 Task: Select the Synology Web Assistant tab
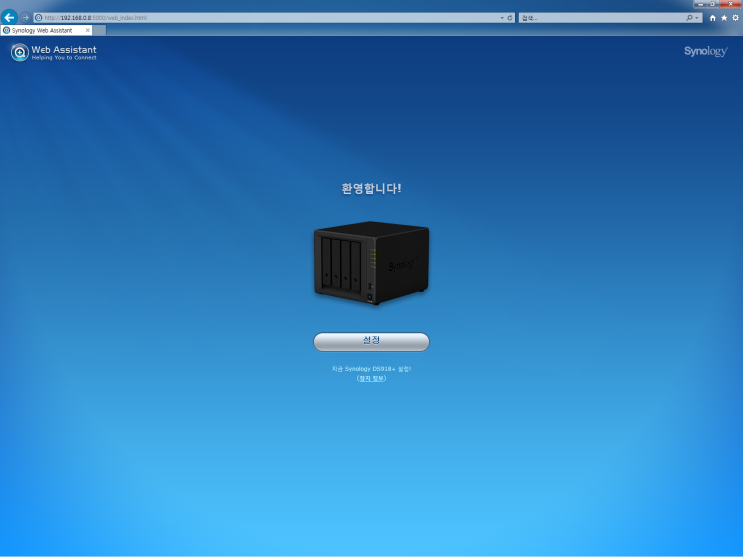coord(46,30)
